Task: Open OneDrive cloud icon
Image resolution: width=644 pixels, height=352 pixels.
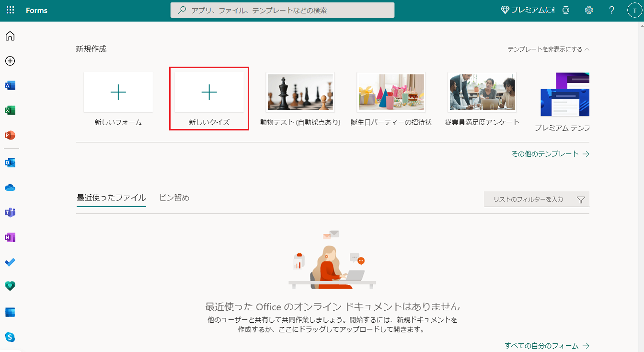Action: click(10, 188)
